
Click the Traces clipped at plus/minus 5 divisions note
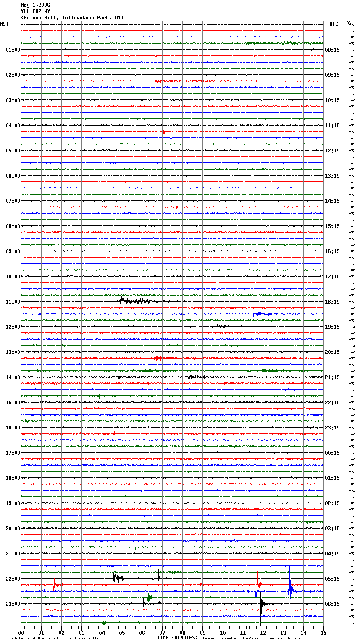(x=254, y=638)
